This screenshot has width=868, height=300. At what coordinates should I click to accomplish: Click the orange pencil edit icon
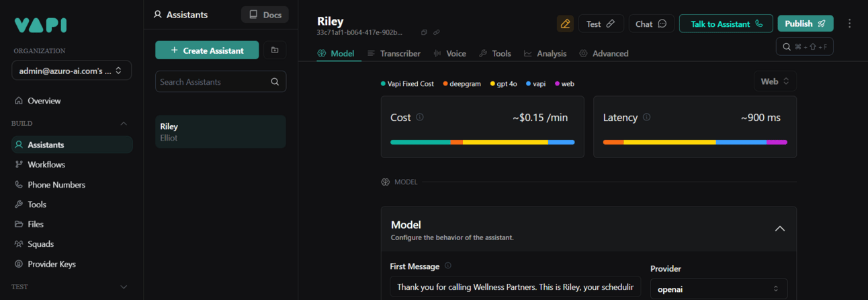click(x=565, y=24)
